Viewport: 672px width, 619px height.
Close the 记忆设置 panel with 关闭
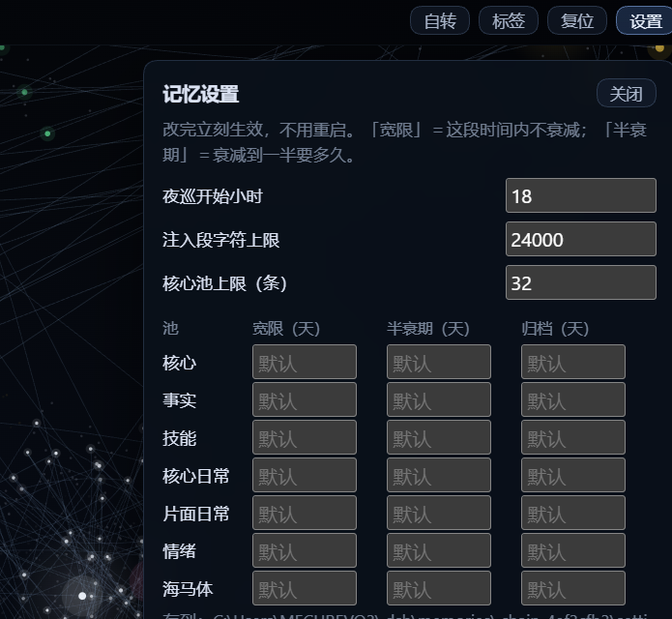pos(627,93)
